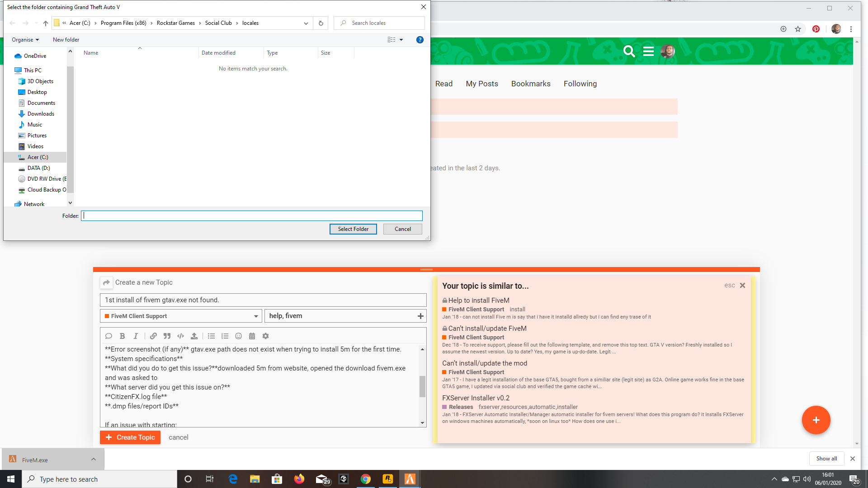The image size is (868, 488).
Task: Apply italic formatting in the composer
Action: (136, 336)
